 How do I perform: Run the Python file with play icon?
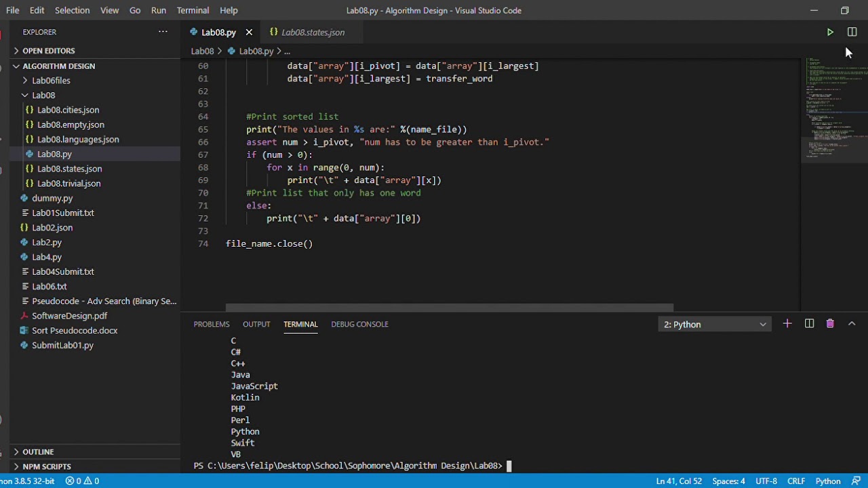(x=830, y=32)
